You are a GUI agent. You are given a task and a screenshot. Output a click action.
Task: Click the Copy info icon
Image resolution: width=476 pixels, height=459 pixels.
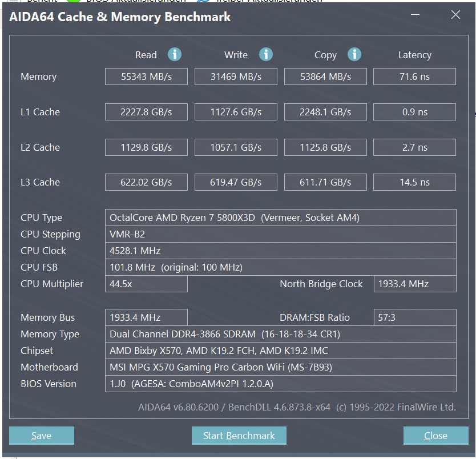(x=354, y=55)
